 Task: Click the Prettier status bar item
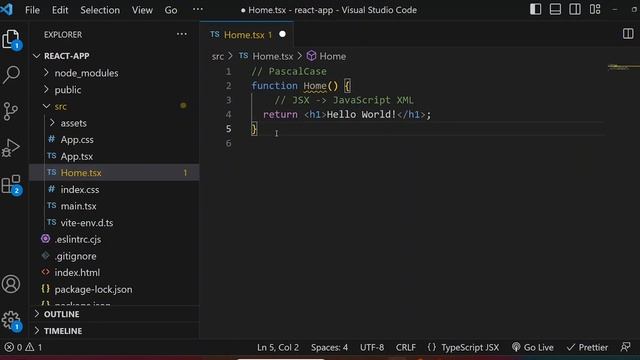click(x=587, y=347)
